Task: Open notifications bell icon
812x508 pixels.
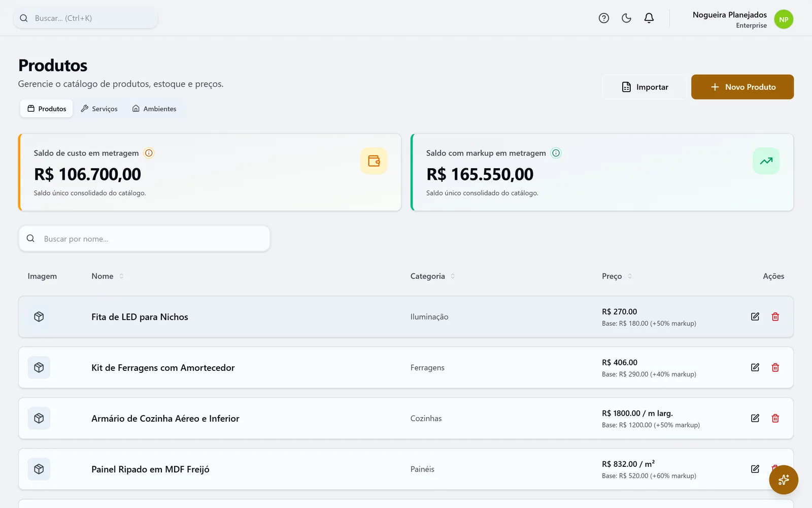Action: [x=649, y=18]
